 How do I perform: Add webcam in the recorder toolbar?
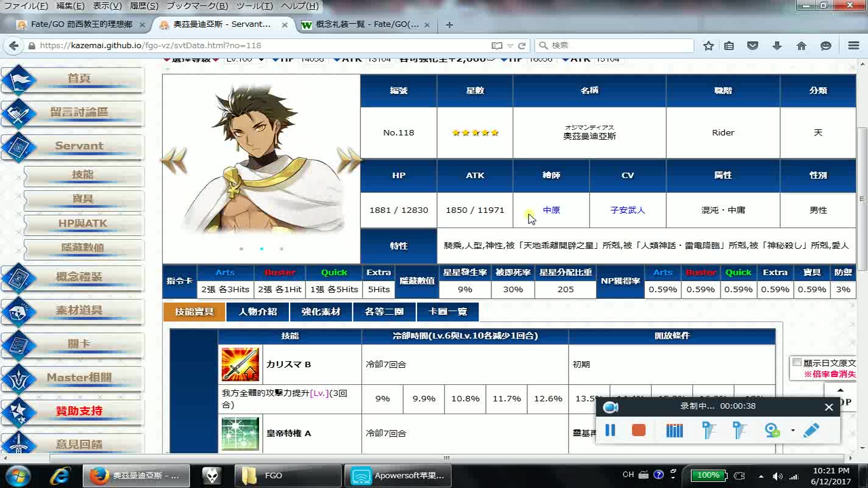(x=772, y=430)
